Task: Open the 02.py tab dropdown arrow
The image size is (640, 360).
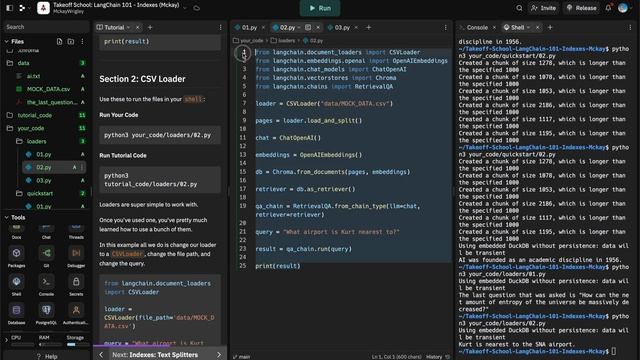Action: click(299, 27)
